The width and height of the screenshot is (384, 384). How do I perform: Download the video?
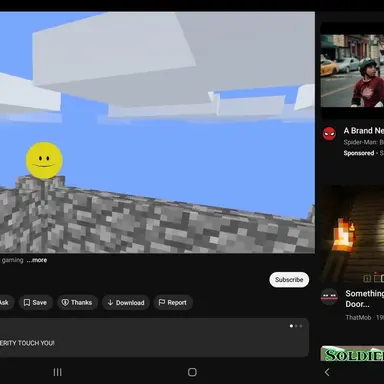[x=126, y=302]
